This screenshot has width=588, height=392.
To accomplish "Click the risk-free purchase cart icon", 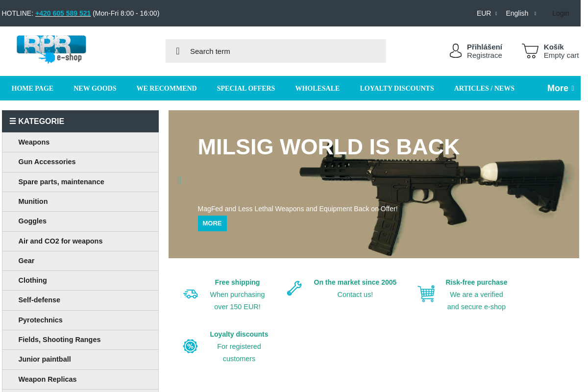I will pos(426,294).
